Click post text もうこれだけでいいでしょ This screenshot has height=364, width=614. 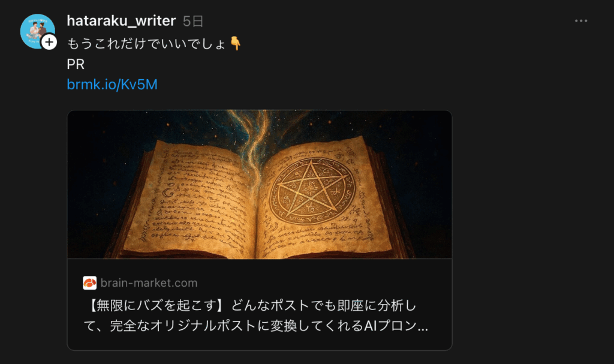146,44
